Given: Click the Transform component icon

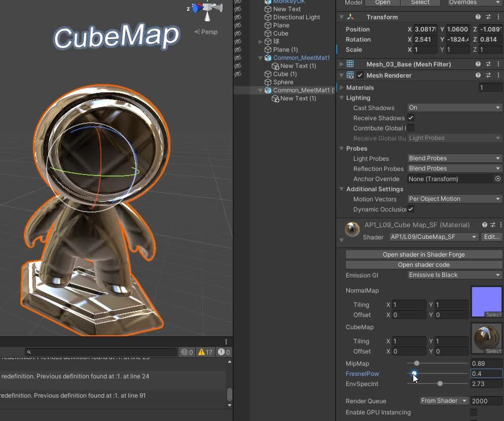Looking at the screenshot, I should click(352, 17).
